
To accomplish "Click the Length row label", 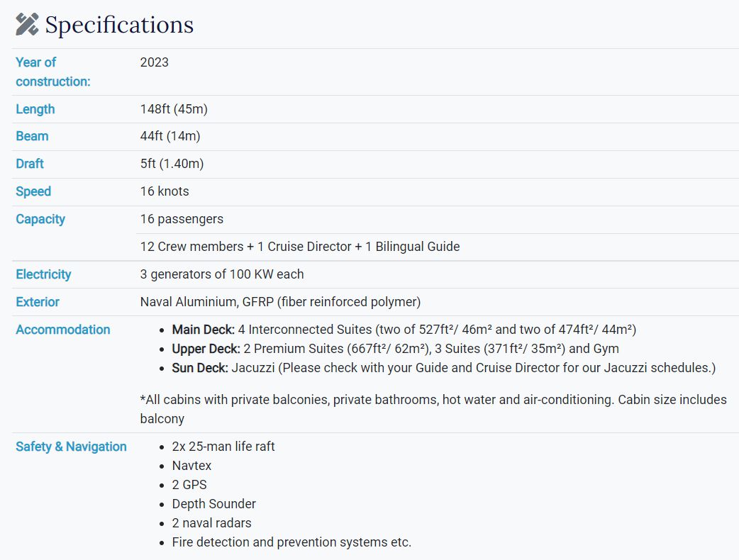I will 35,109.
